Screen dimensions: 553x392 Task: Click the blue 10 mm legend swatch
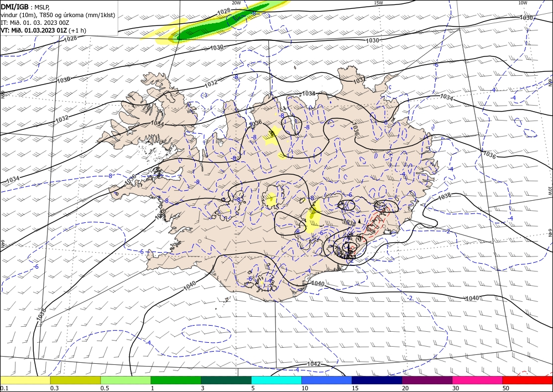[327, 380]
